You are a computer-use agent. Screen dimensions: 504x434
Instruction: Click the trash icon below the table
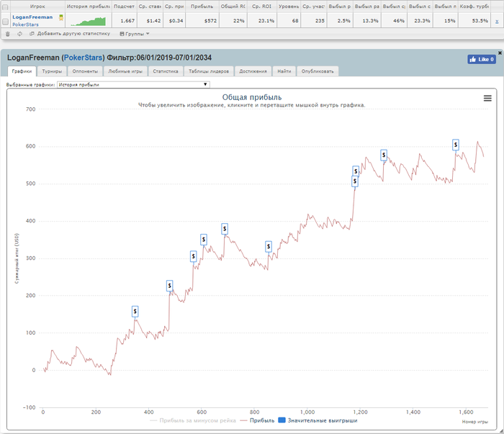click(7, 33)
